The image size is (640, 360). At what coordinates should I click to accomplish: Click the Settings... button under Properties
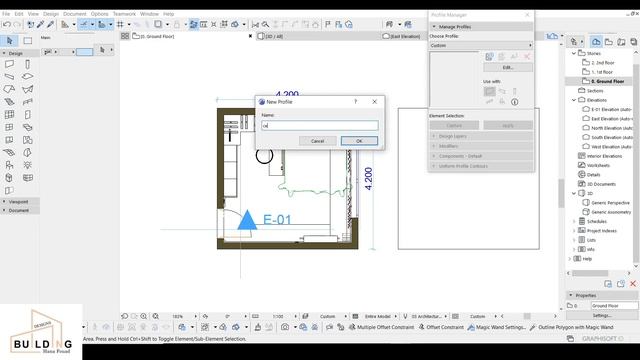pyautogui.click(x=602, y=316)
